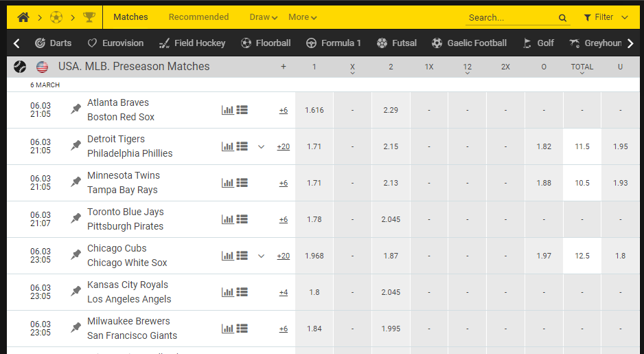Screen dimensions: 644x354
Task: Click in the Search input field
Action: [x=511, y=18]
